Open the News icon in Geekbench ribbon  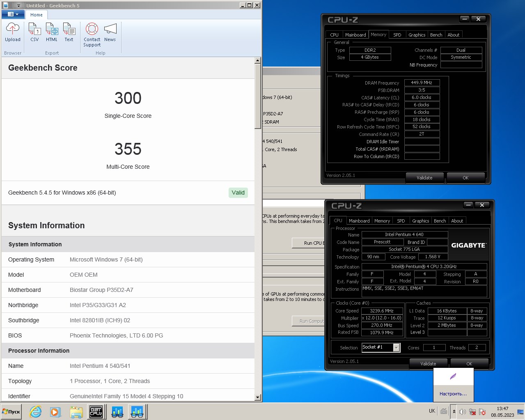[x=110, y=32]
